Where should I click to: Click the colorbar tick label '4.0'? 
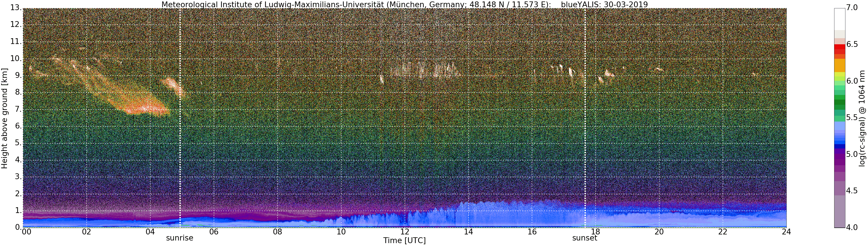click(852, 227)
